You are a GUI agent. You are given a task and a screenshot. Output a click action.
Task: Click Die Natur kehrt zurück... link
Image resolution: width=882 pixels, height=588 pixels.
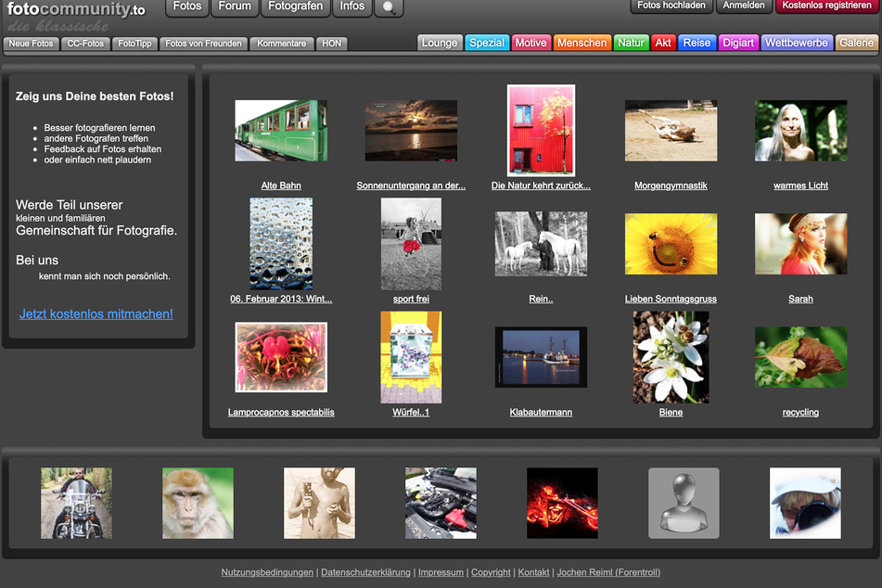point(541,185)
